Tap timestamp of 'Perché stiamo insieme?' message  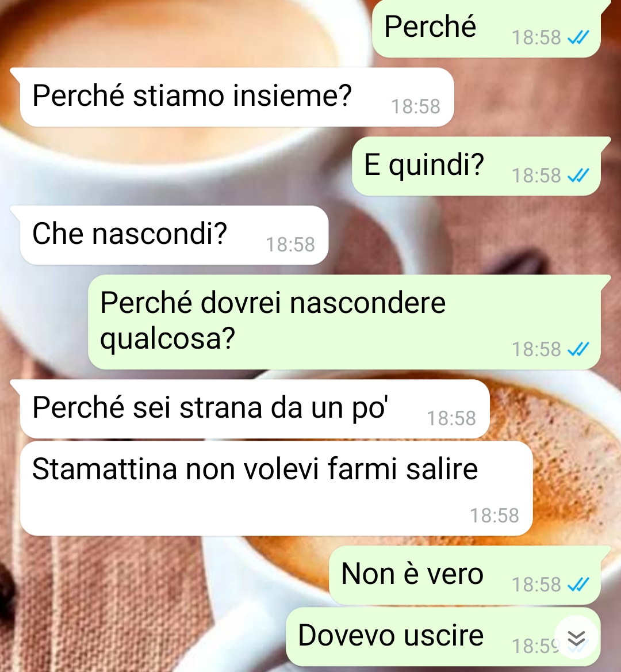coord(416,106)
